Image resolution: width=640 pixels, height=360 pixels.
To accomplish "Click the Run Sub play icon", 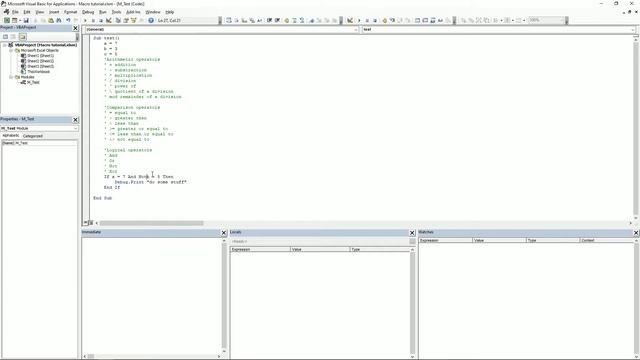I will (85, 20).
